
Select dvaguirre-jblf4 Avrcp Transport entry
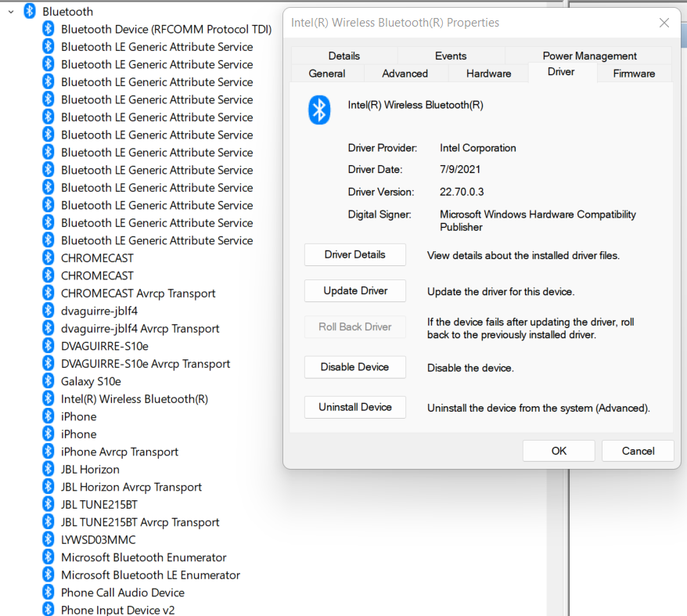[140, 329]
